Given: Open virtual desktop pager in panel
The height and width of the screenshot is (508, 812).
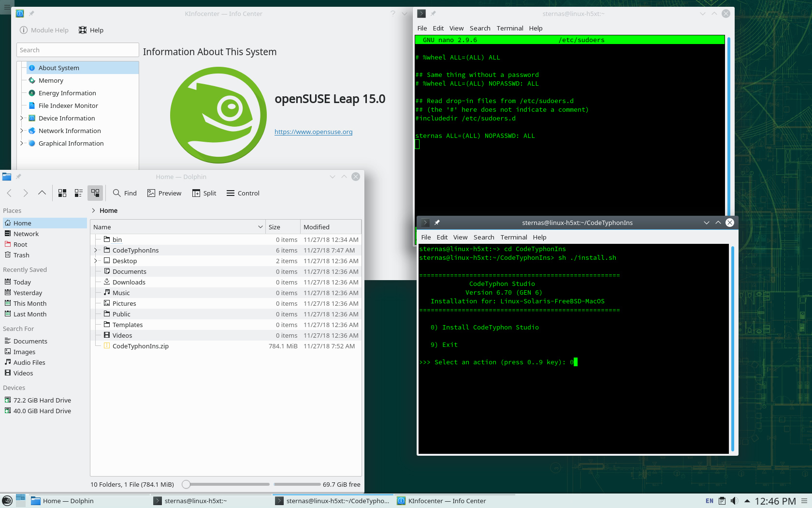Looking at the screenshot, I should coord(20,500).
